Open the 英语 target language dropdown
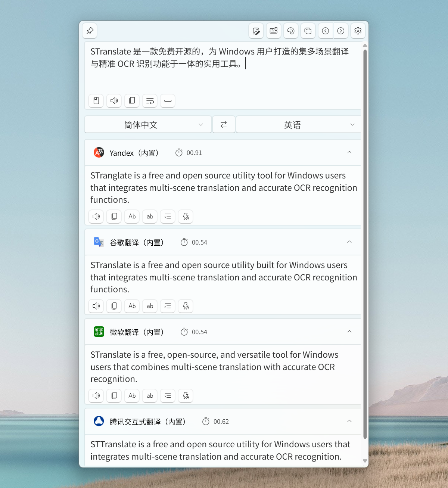 pyautogui.click(x=298, y=125)
